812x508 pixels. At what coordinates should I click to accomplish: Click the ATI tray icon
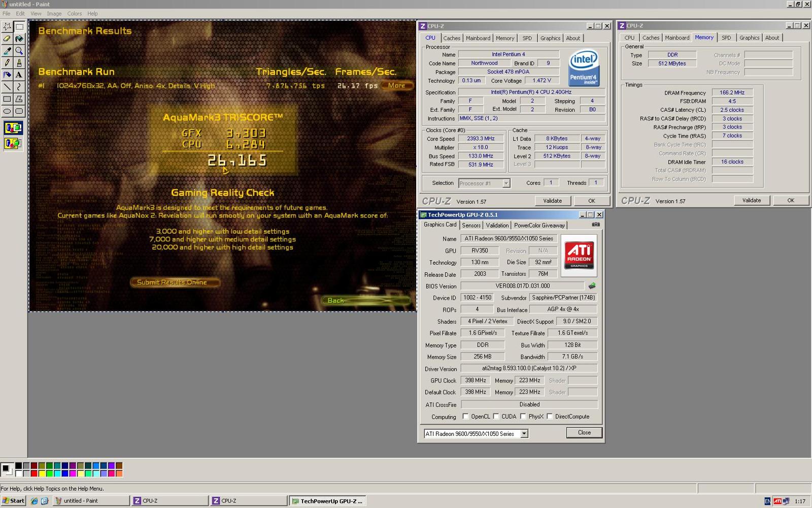click(x=777, y=501)
